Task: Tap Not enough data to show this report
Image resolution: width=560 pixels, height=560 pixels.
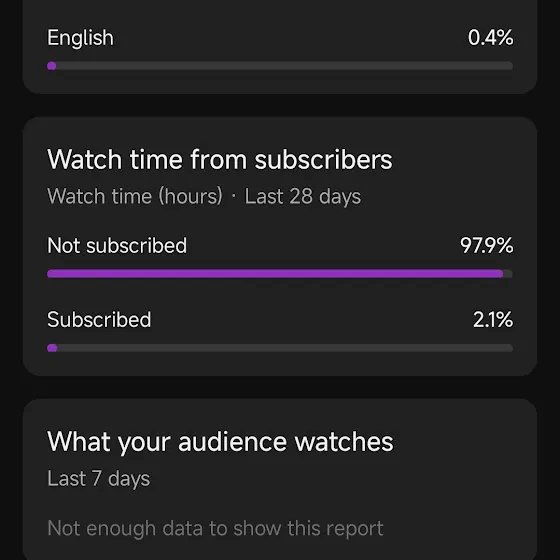Action: click(215, 528)
